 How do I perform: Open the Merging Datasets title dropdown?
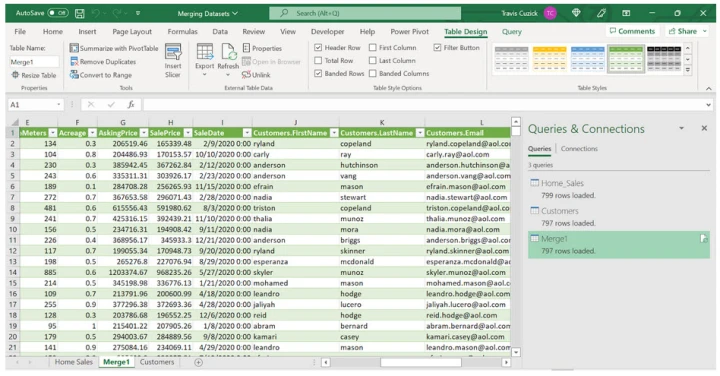pyautogui.click(x=235, y=13)
